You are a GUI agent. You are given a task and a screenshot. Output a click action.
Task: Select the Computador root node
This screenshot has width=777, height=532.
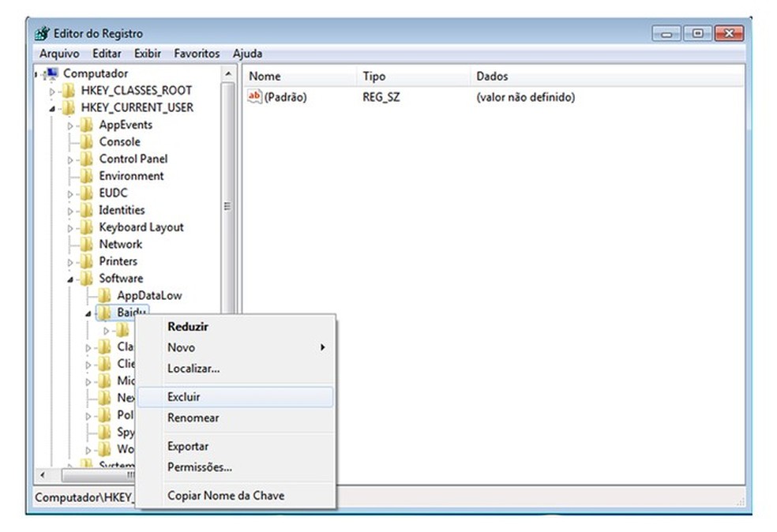tap(96, 74)
